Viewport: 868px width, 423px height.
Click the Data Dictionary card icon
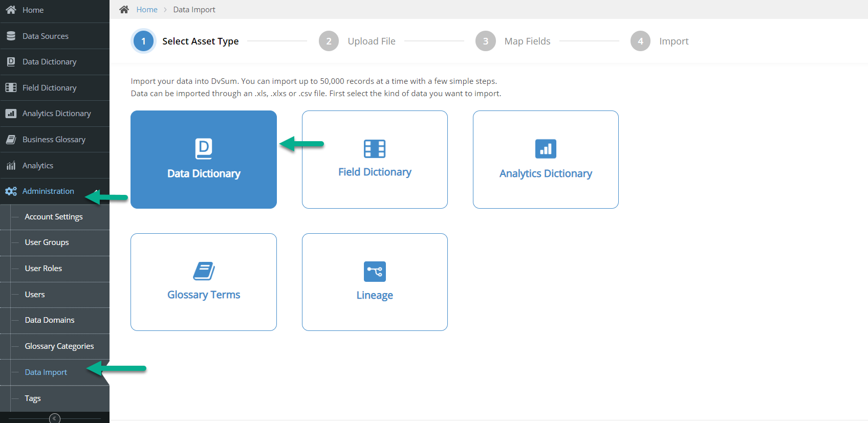point(204,149)
